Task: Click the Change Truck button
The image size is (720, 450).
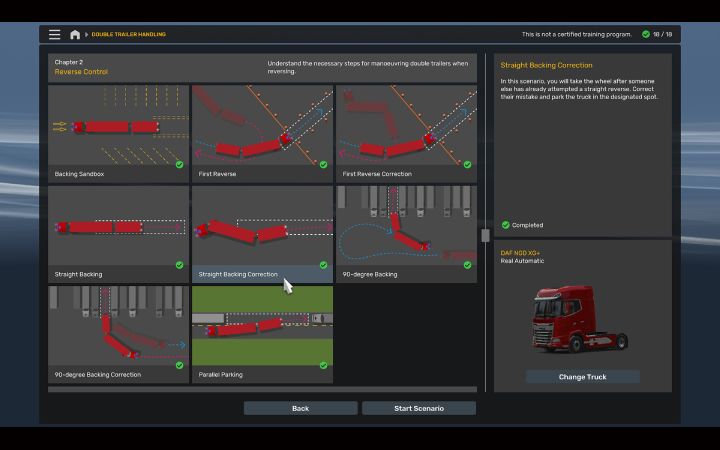Action: (583, 377)
